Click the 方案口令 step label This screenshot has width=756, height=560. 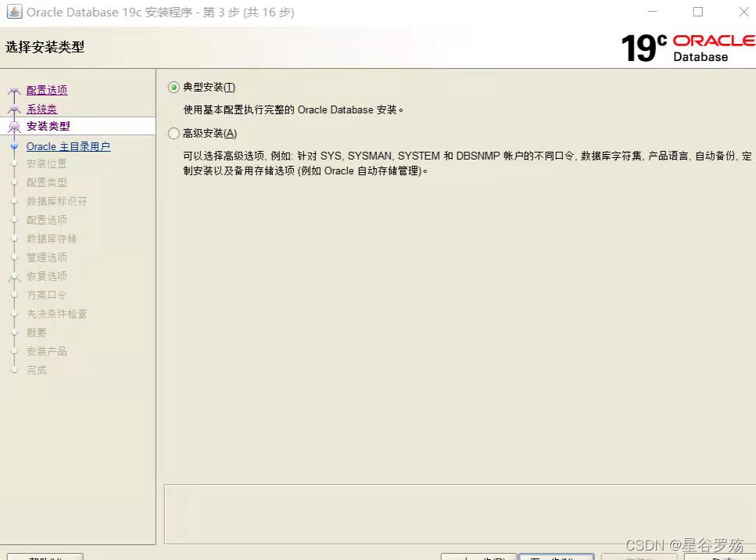[x=47, y=295]
